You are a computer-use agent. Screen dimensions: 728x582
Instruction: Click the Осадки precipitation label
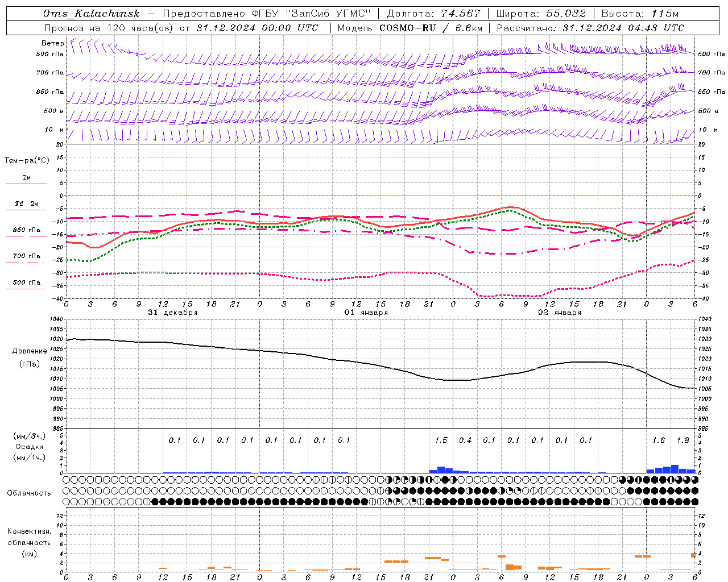click(x=29, y=447)
